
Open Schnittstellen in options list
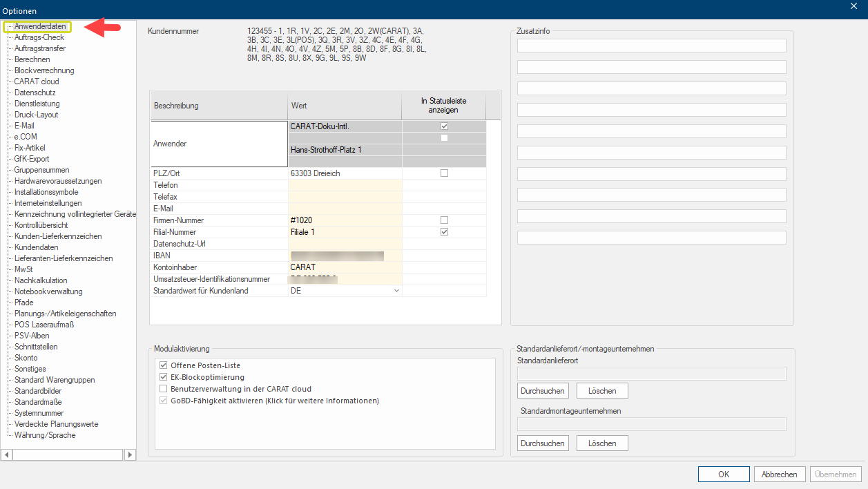[36, 347]
